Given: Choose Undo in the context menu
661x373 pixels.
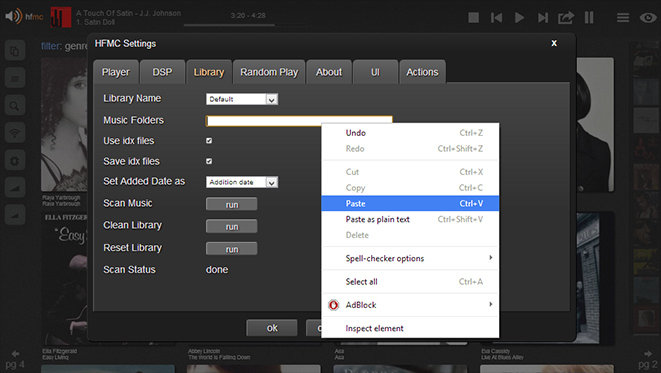Looking at the screenshot, I should (x=410, y=133).
